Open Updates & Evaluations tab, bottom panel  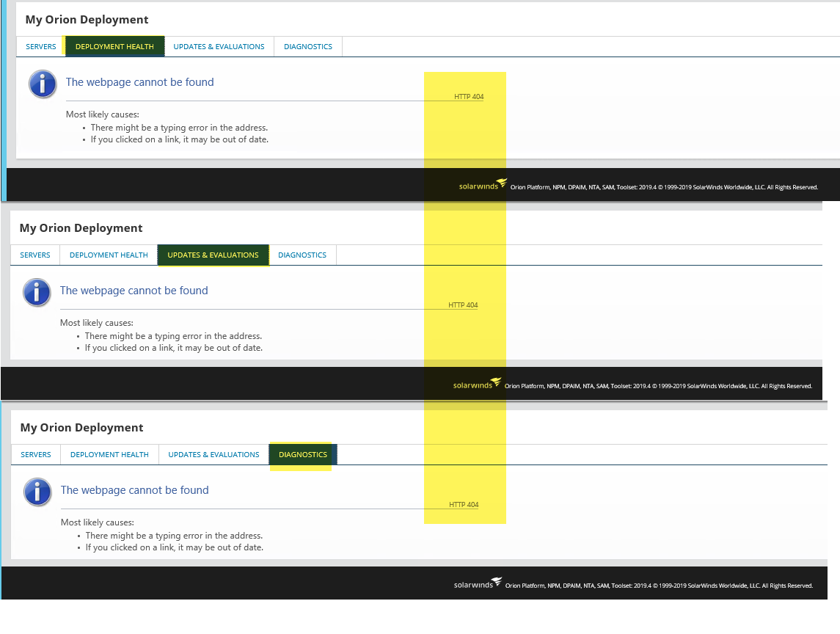(x=213, y=454)
